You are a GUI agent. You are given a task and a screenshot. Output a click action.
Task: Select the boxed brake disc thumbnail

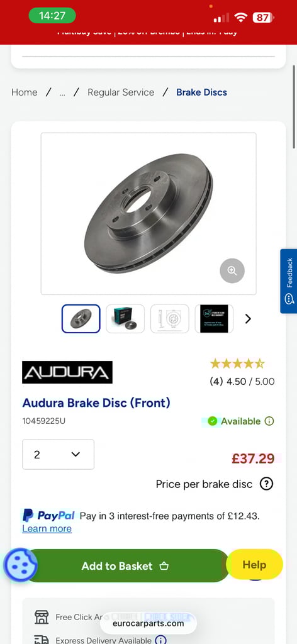tap(125, 319)
